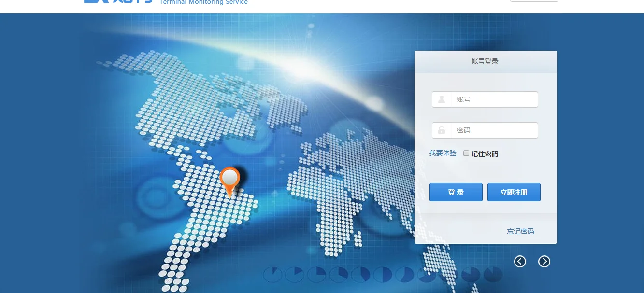Click the padlock icon in the password field
Viewport: 644px width, 293px height.
click(441, 130)
